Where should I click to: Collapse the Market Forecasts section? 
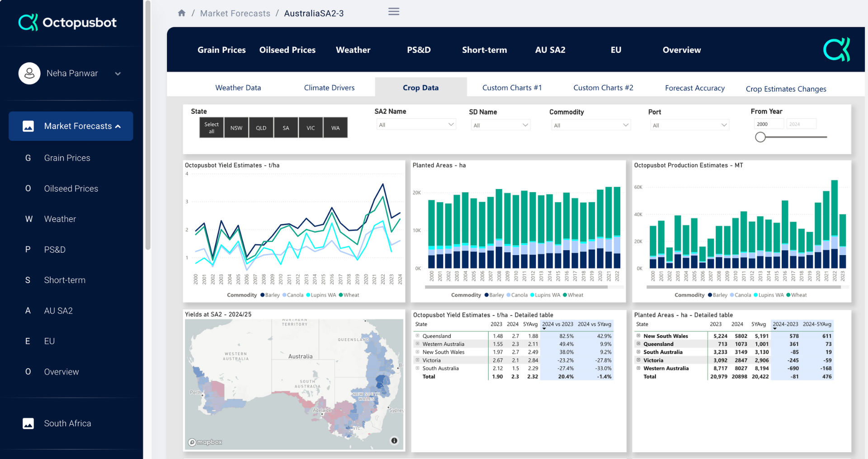pyautogui.click(x=118, y=127)
